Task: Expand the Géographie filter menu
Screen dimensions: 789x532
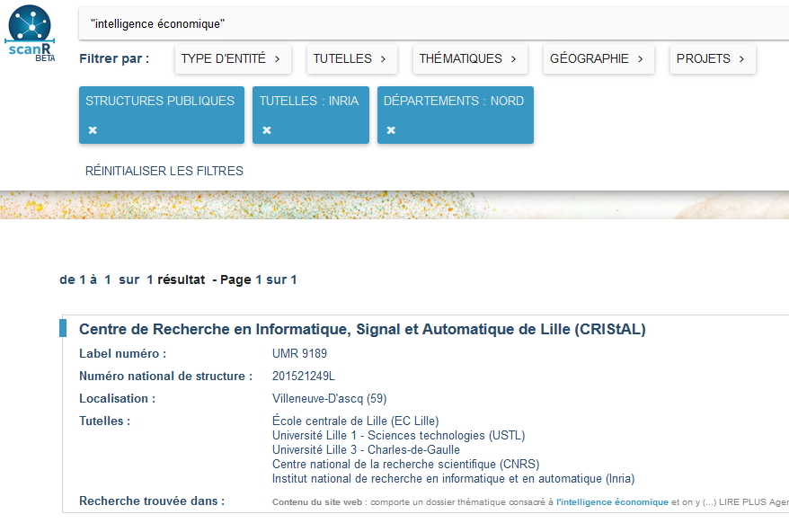Action: click(x=598, y=59)
